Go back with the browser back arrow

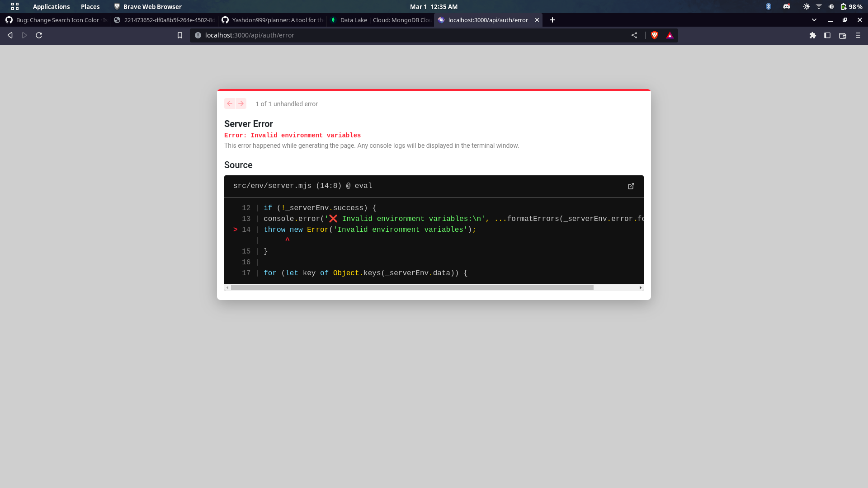pos(10,35)
